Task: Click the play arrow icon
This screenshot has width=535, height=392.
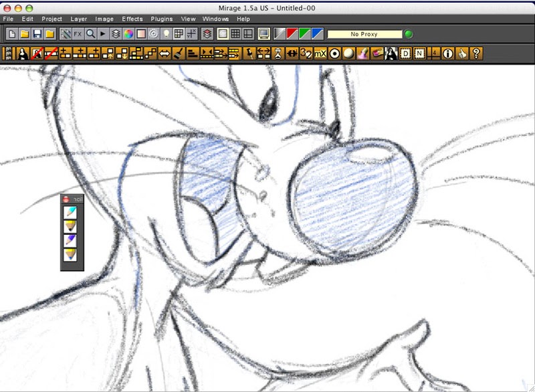Action: (x=103, y=33)
